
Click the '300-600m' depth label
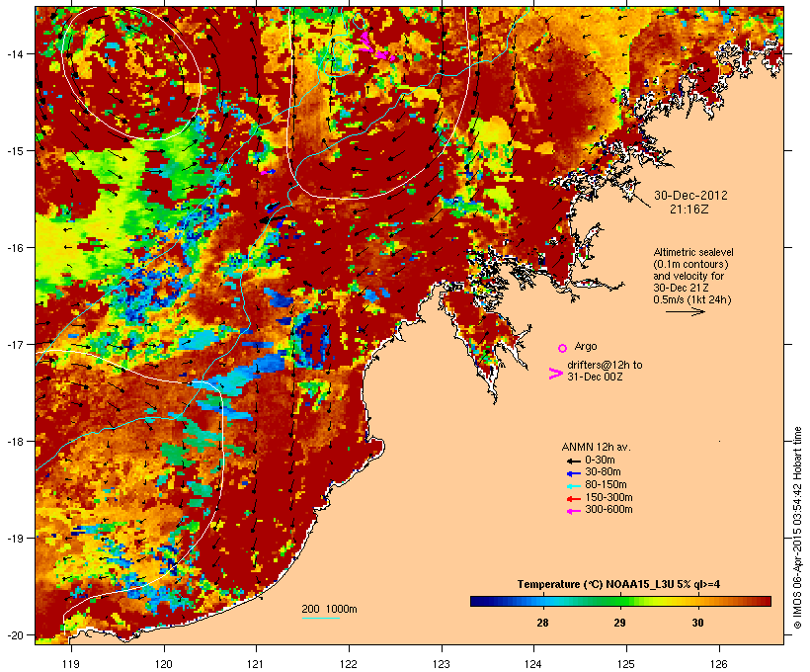pyautogui.click(x=608, y=510)
